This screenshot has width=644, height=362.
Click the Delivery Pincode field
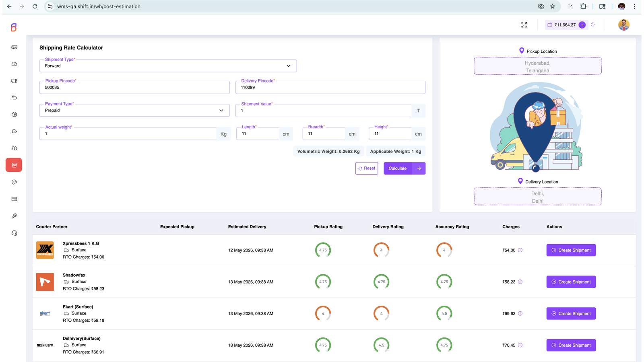(x=330, y=87)
